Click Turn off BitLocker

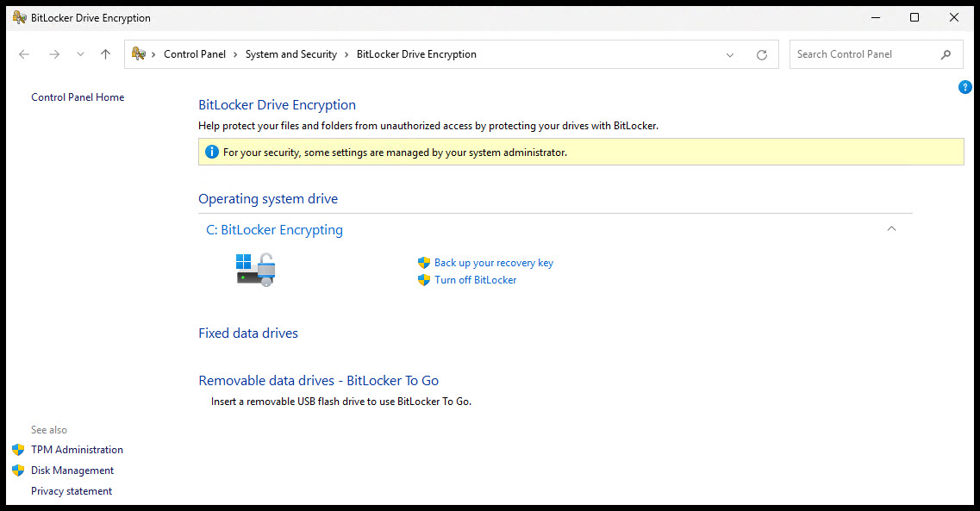coord(475,279)
